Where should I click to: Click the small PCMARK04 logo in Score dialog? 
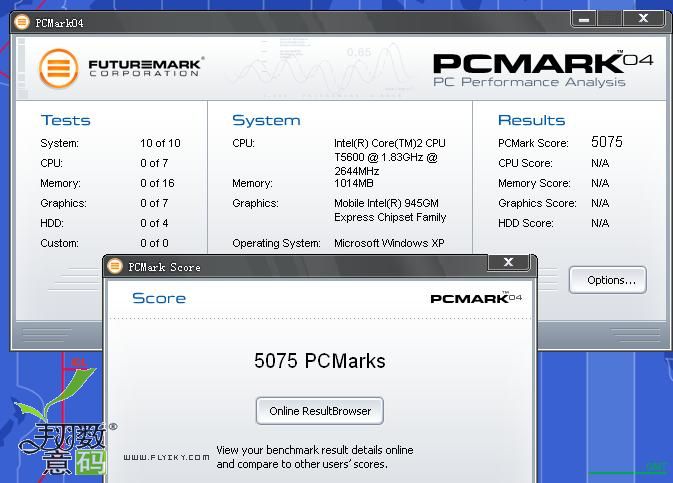(476, 298)
